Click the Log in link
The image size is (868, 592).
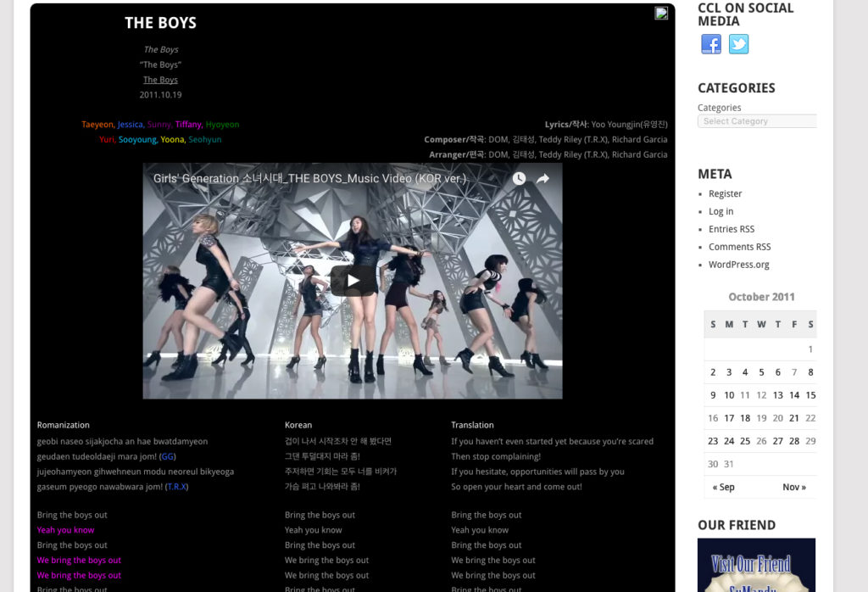(x=721, y=211)
